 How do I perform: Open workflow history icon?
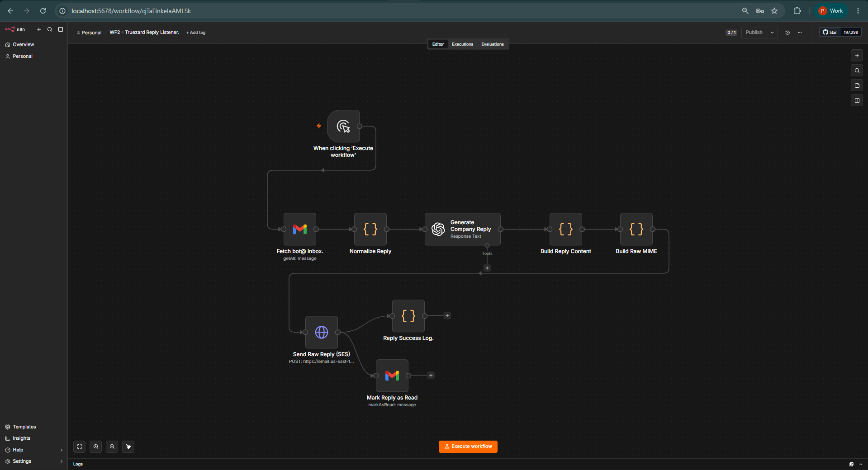(787, 33)
